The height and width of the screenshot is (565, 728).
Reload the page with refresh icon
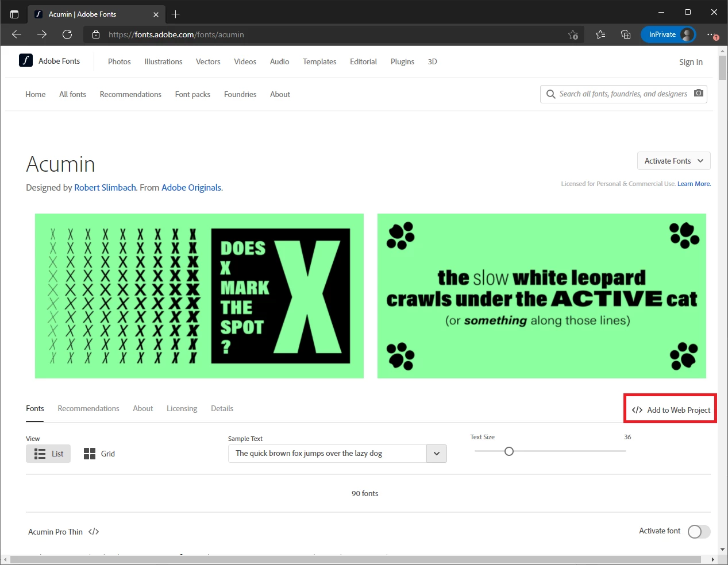pyautogui.click(x=67, y=34)
